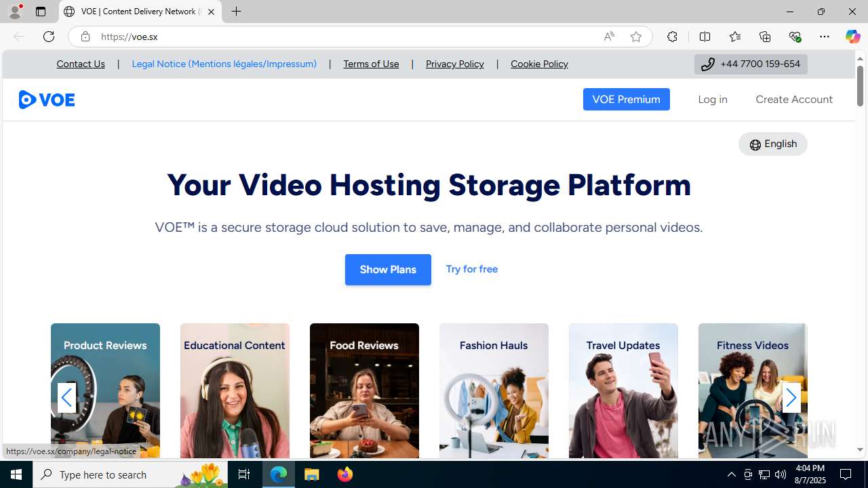
Task: Click the Try for free link
Action: [472, 269]
